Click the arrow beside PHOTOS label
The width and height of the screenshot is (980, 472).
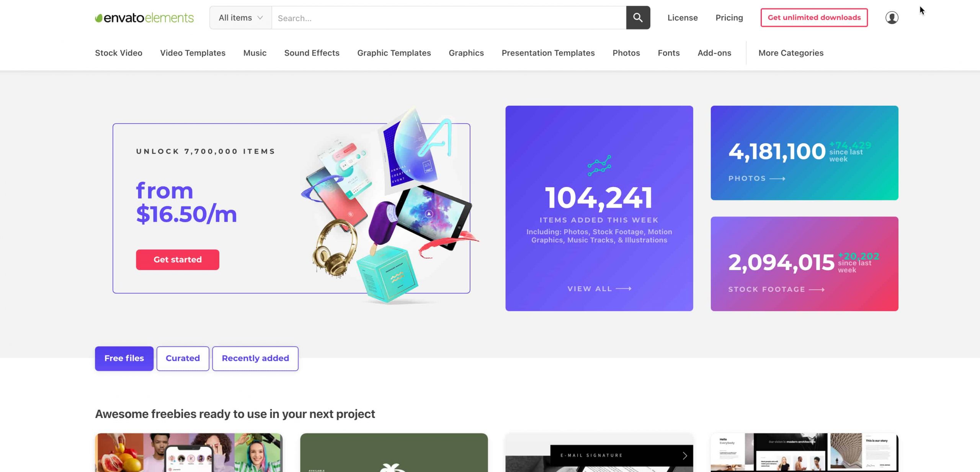click(x=777, y=179)
